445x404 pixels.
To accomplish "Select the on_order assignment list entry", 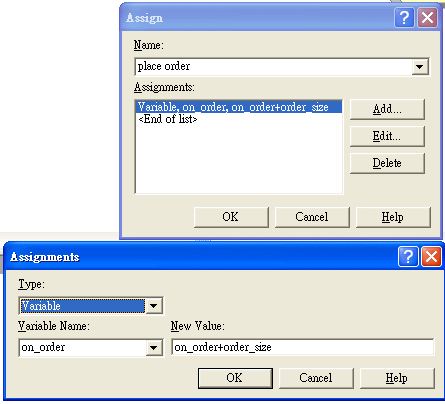I will click(x=239, y=107).
